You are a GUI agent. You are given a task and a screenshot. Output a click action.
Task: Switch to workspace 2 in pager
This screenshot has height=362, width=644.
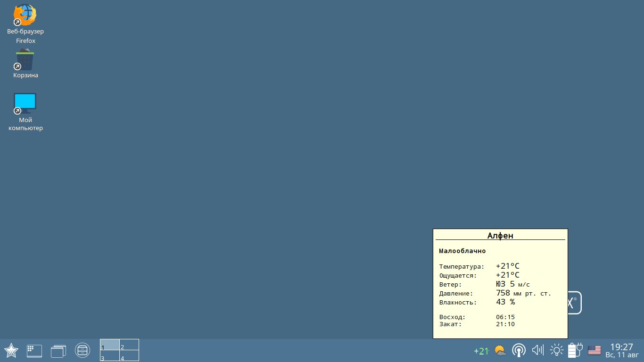tap(129, 345)
